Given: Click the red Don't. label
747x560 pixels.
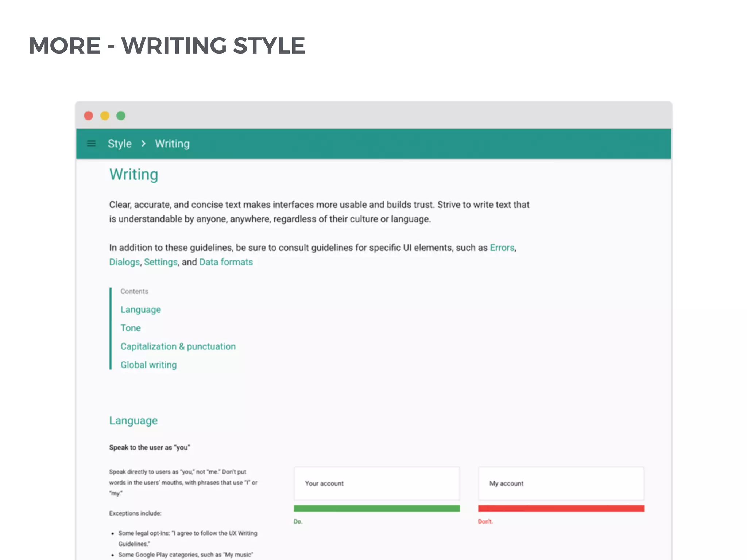Looking at the screenshot, I should [x=485, y=521].
